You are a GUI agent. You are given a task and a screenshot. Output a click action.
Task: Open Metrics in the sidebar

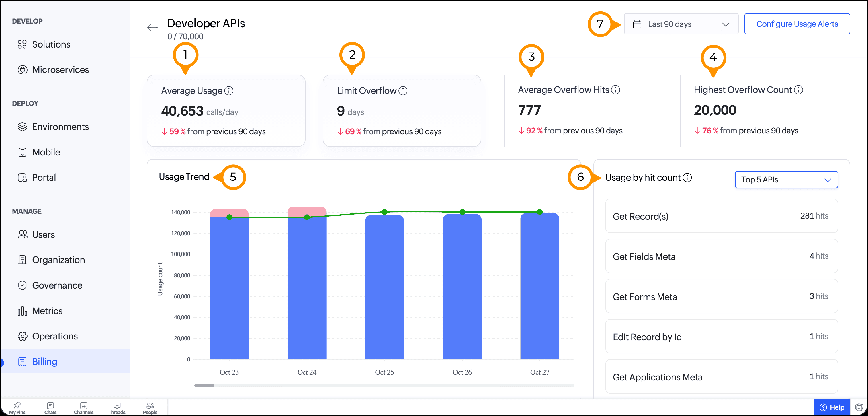(x=47, y=311)
